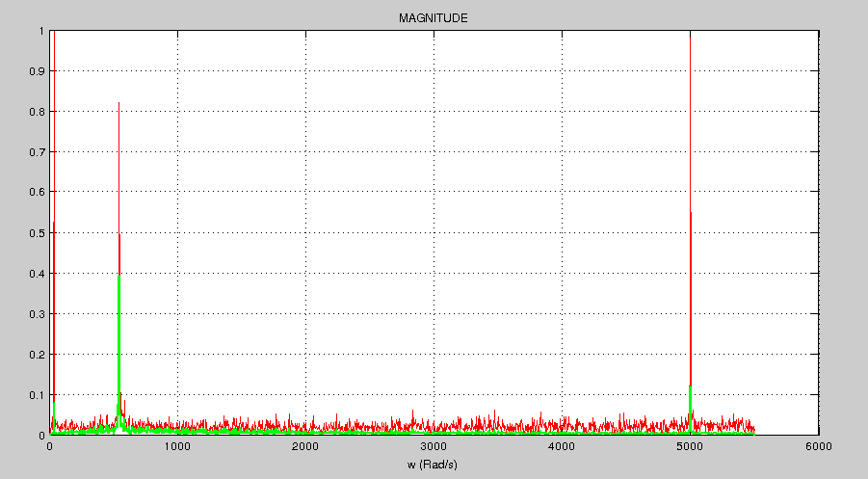The height and width of the screenshot is (479, 868).
Task: Click the x-axis tick label 4000
Action: 562,446
